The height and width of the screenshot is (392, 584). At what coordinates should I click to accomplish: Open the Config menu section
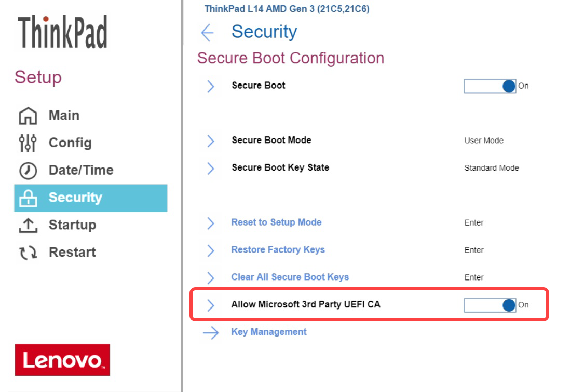click(x=70, y=143)
